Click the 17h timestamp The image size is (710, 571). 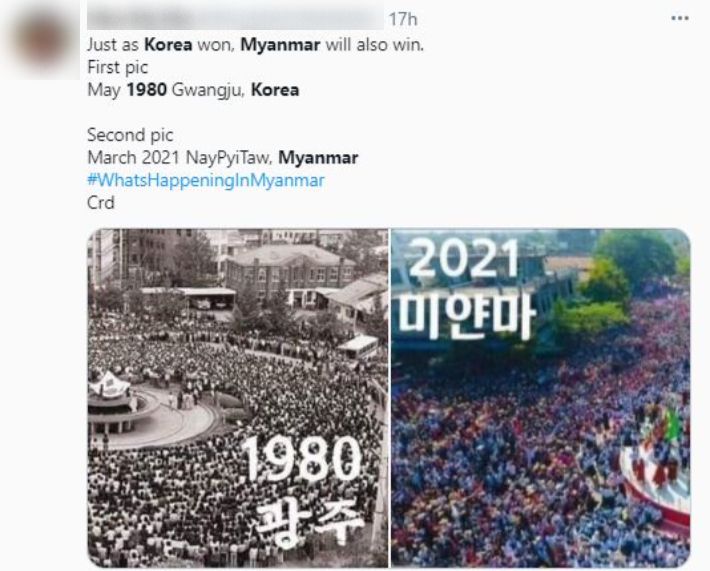[x=403, y=19]
